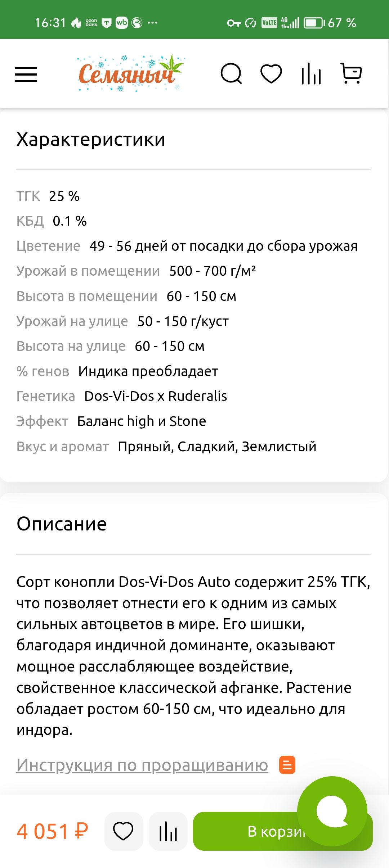Open «Инструкция по проращиванию» link
Viewport: 389px width, 868px height.
[x=142, y=765]
